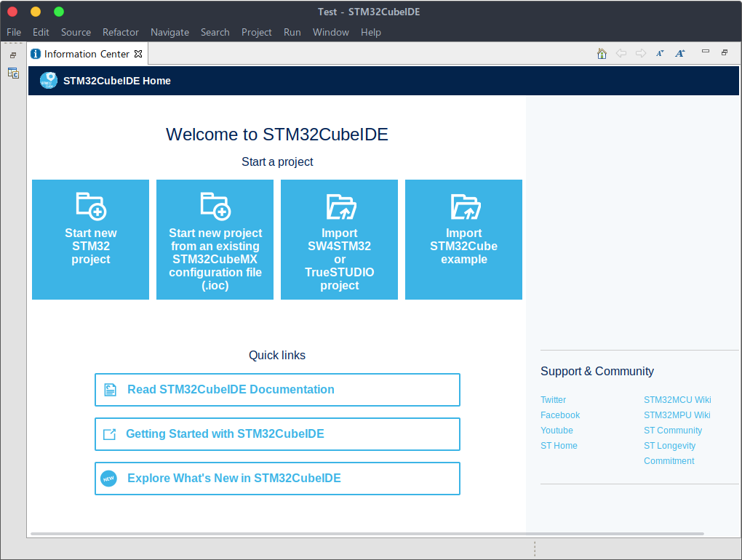
Task: Click Start new project from existing .ioc text
Action: tap(215, 259)
